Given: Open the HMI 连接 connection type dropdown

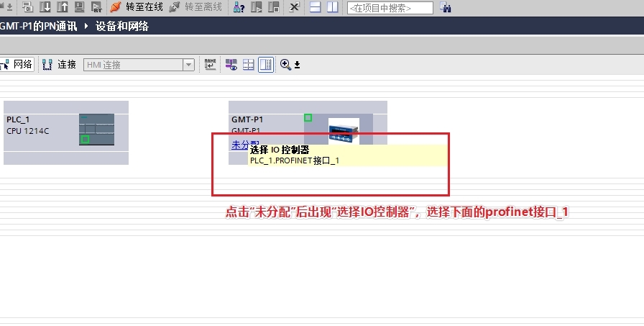Looking at the screenshot, I should click(x=189, y=65).
